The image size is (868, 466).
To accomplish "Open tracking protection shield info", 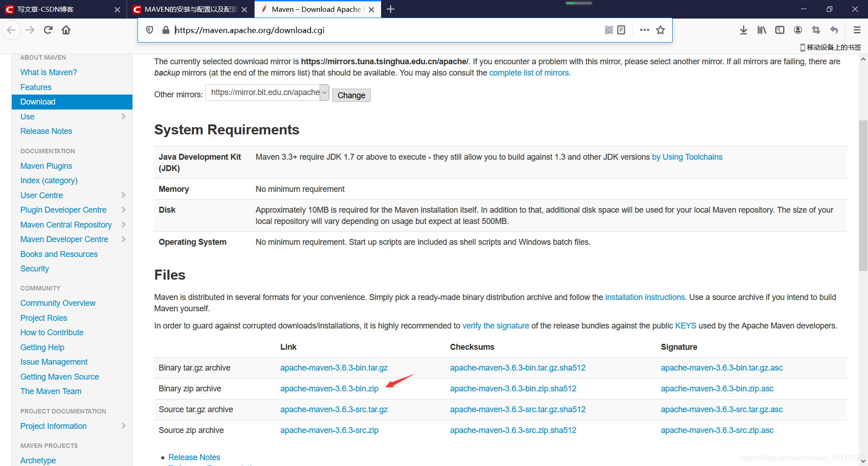I will point(150,30).
